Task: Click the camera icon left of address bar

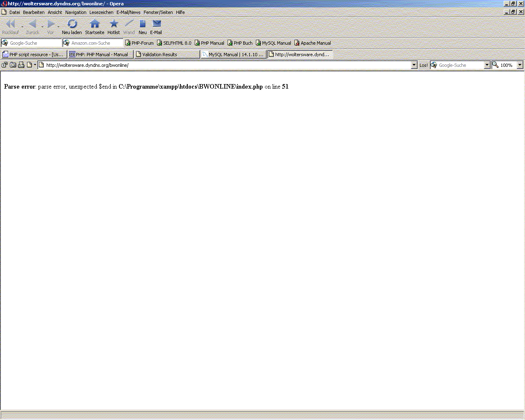Action: click(x=13, y=65)
